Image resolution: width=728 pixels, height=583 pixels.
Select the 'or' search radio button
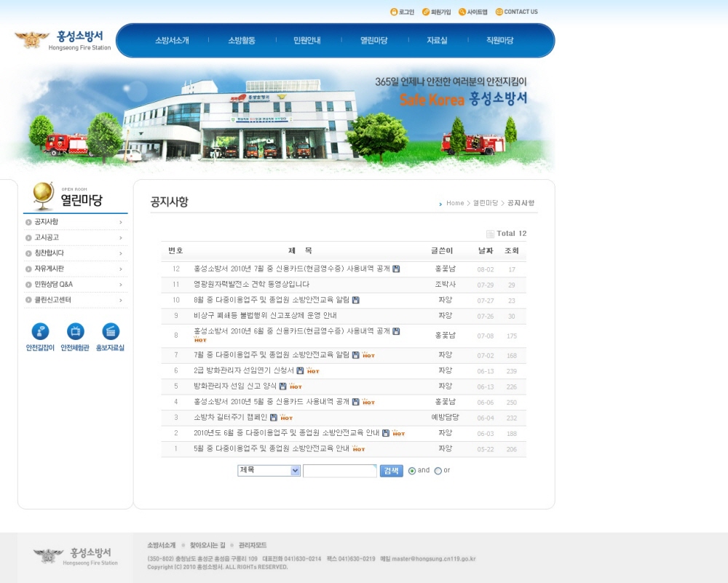(x=438, y=471)
